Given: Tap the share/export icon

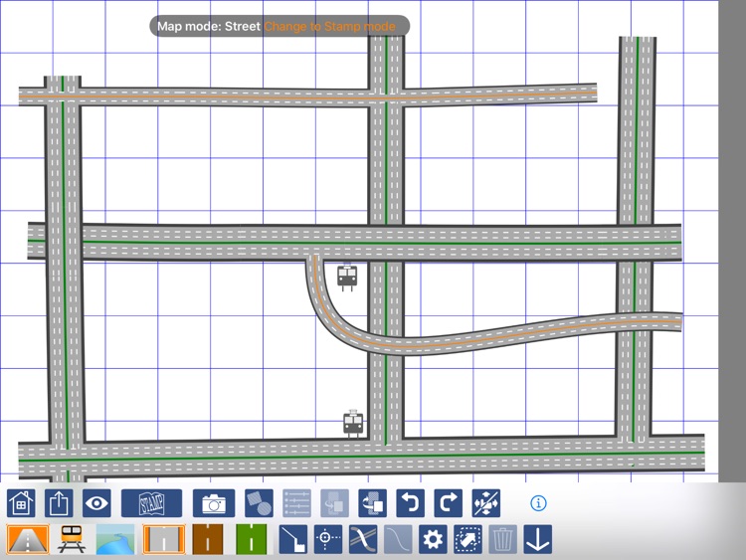Looking at the screenshot, I should coord(59,503).
